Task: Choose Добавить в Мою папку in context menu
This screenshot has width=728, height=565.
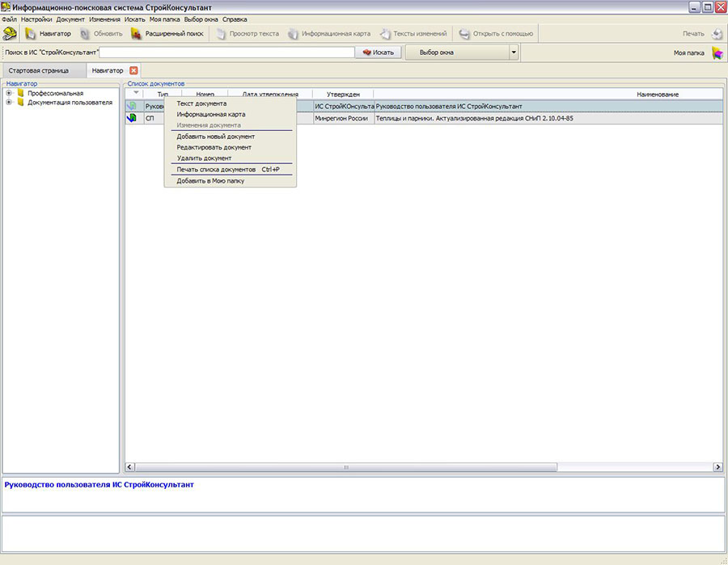Action: pyautogui.click(x=231, y=181)
